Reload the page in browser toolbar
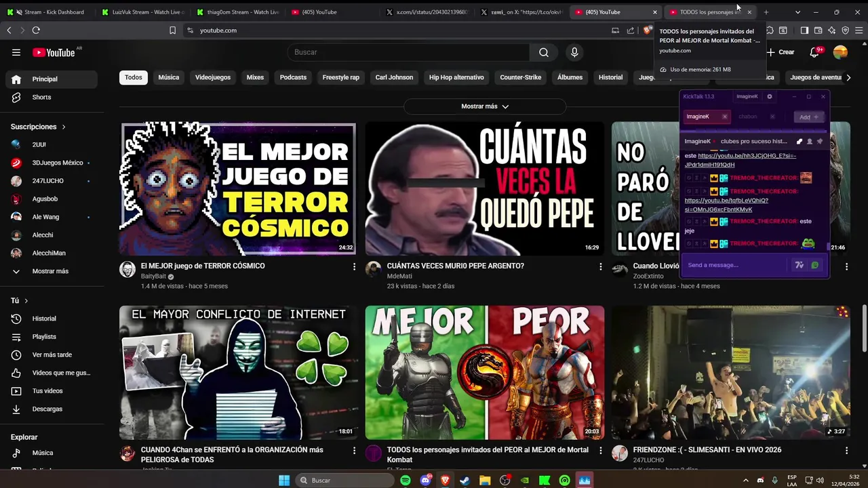Image resolution: width=868 pixels, height=488 pixels. pyautogui.click(x=36, y=30)
